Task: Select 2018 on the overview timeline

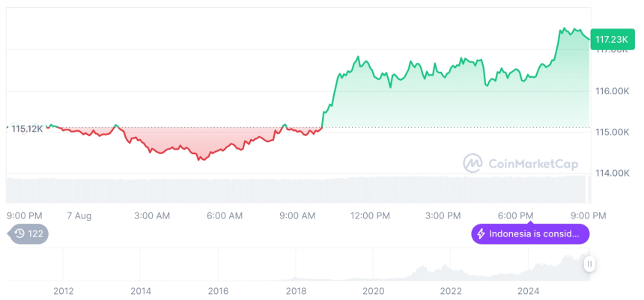Action: [x=296, y=290]
